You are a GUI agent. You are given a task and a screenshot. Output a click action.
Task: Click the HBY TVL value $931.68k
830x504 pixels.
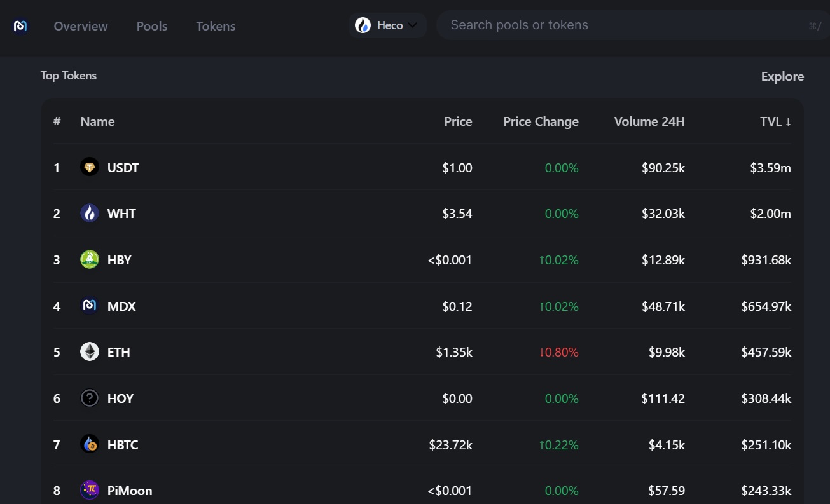tap(766, 260)
